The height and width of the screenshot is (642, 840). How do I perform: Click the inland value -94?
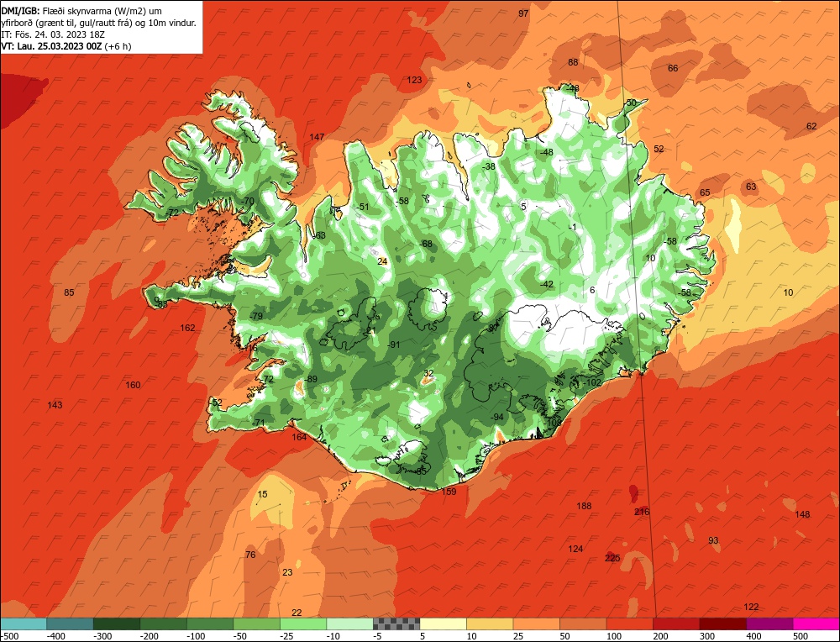click(497, 417)
